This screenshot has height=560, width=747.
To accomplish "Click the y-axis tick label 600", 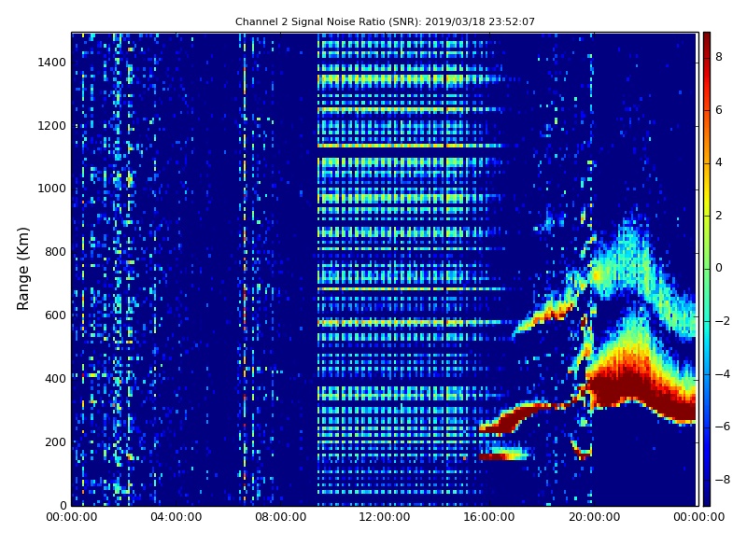I will pos(55,315).
